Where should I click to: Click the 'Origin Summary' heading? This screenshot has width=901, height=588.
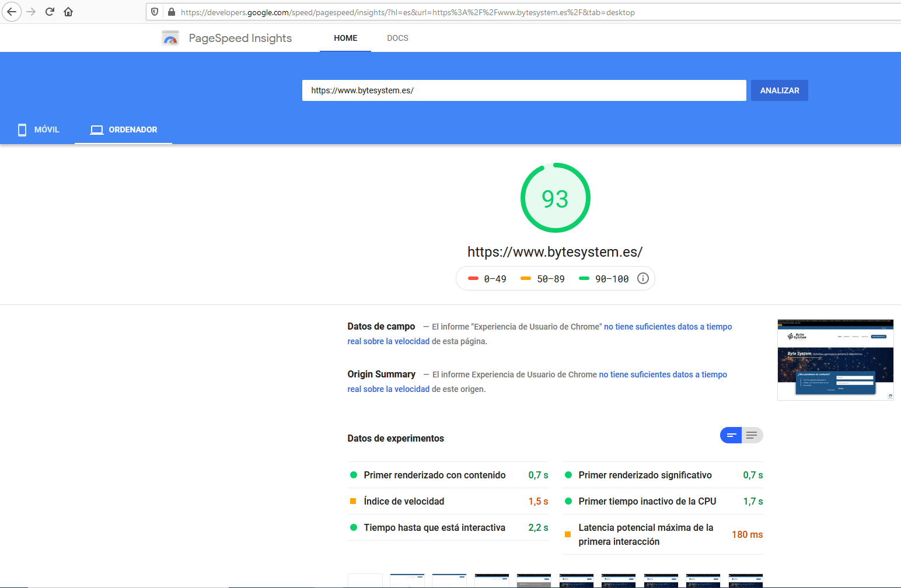point(382,374)
